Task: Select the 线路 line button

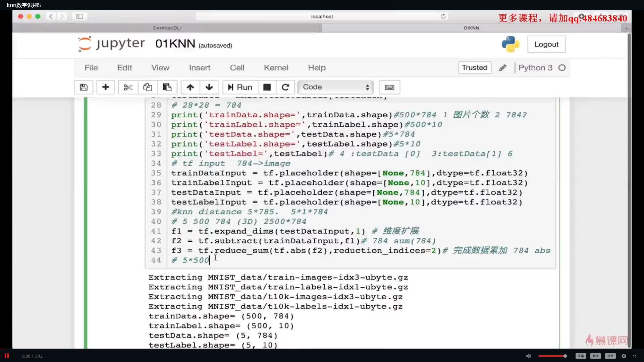Action: 610,356
